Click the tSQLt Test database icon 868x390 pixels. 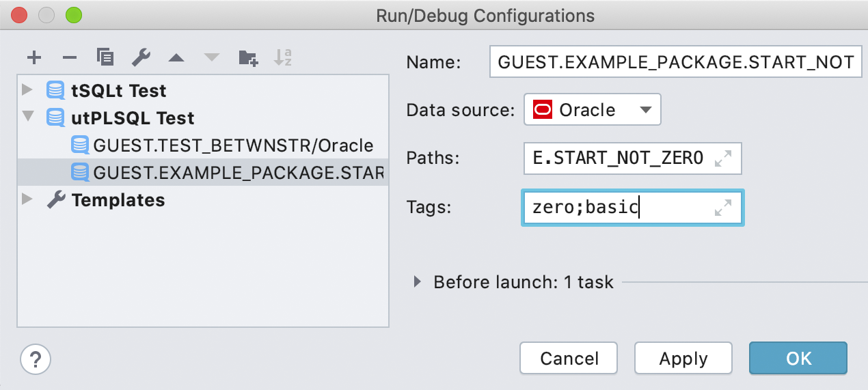point(55,91)
